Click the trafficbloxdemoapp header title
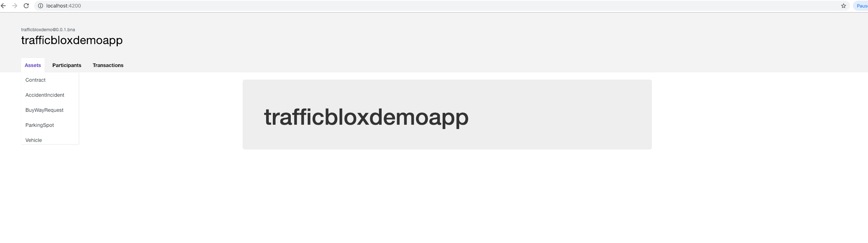 pos(72,40)
